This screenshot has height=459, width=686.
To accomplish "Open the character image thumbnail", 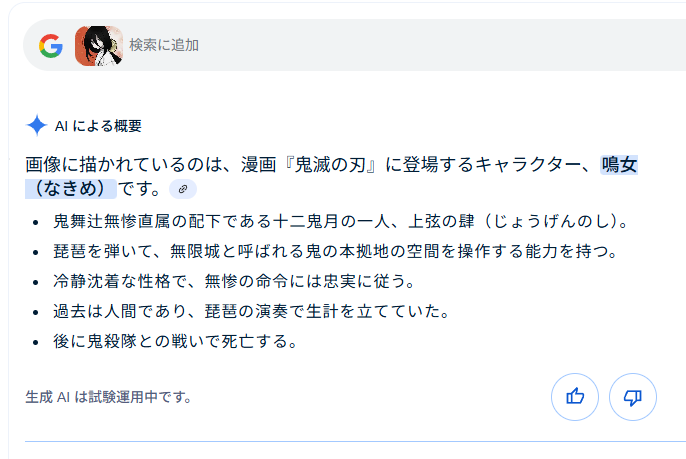I will point(99,46).
